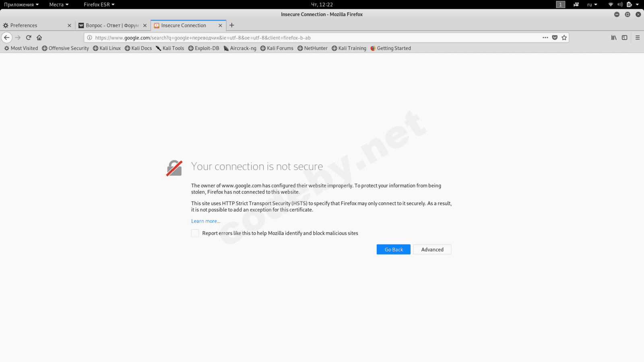Image resolution: width=644 pixels, height=362 pixels.
Task: Open Offensive Security bookmark
Action: click(x=65, y=48)
